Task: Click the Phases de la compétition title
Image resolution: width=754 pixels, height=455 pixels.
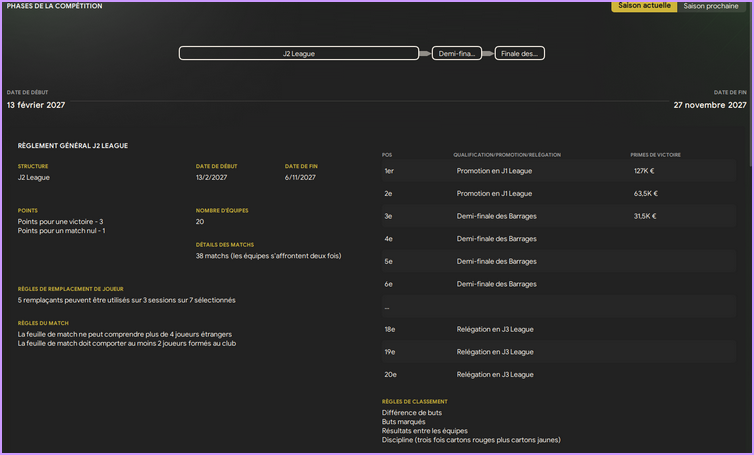Action: pos(54,6)
